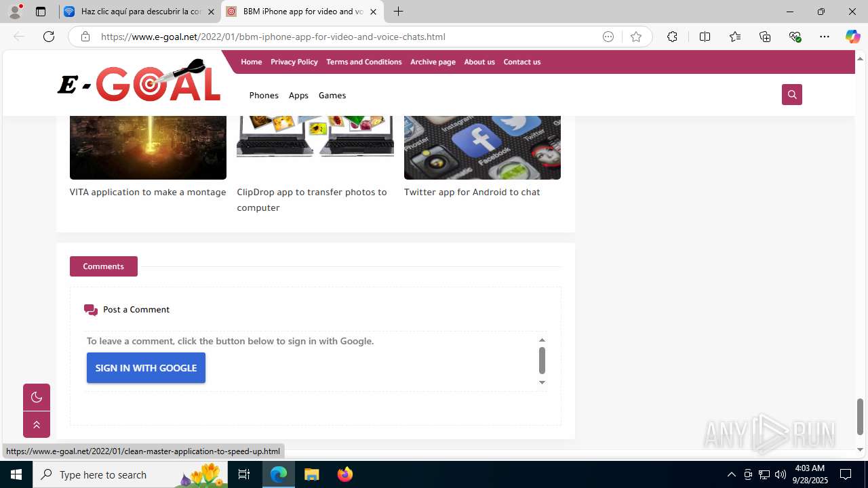Open Microsoft Edge from taskbar
The width and height of the screenshot is (868, 488).
click(x=279, y=474)
